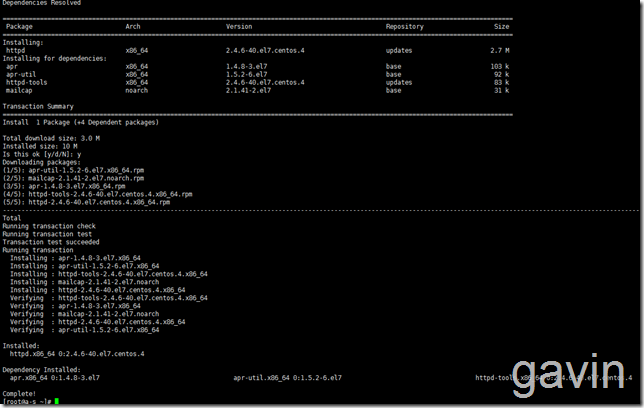Select the "Transaction Summary" heading

tap(38, 107)
